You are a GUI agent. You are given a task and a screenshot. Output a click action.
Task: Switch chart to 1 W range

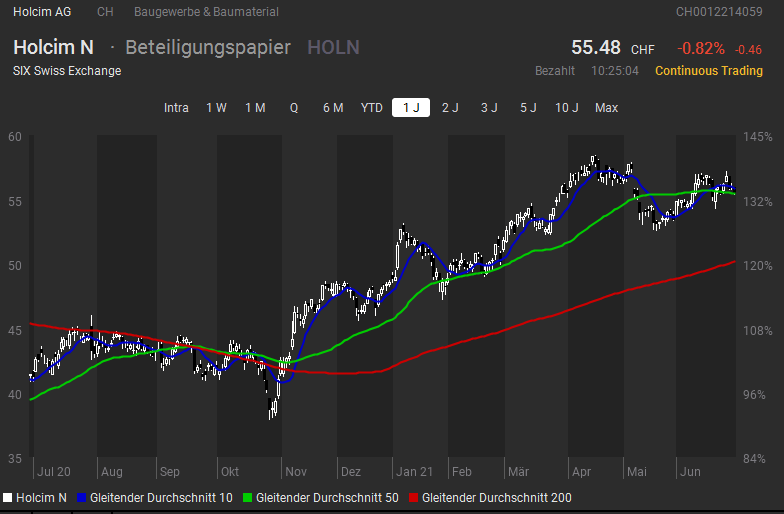coord(216,108)
